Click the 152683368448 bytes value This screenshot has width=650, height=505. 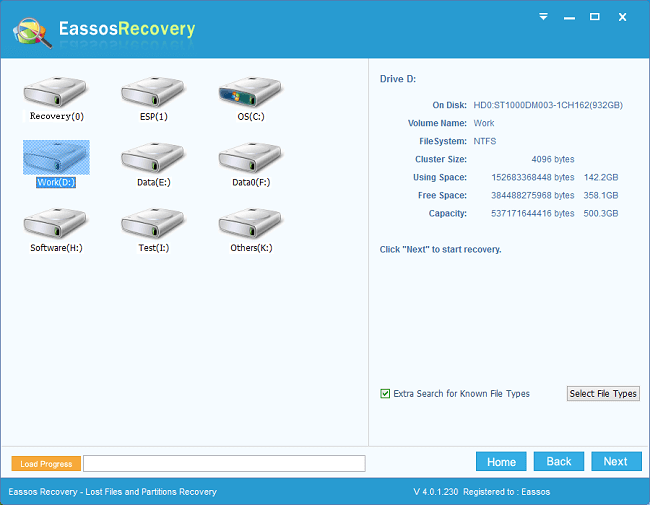click(x=533, y=177)
